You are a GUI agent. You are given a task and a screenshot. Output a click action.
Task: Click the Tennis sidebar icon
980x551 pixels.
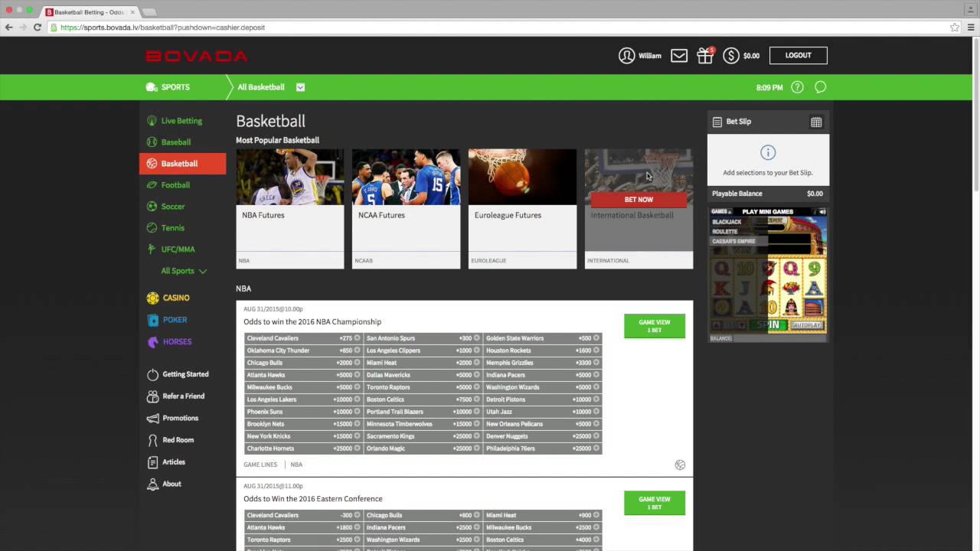coord(152,228)
